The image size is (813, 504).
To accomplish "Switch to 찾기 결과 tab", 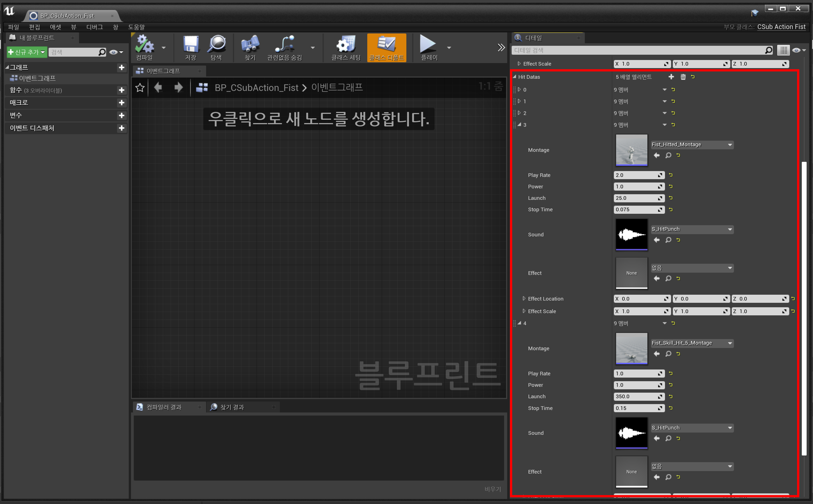I will [x=232, y=407].
